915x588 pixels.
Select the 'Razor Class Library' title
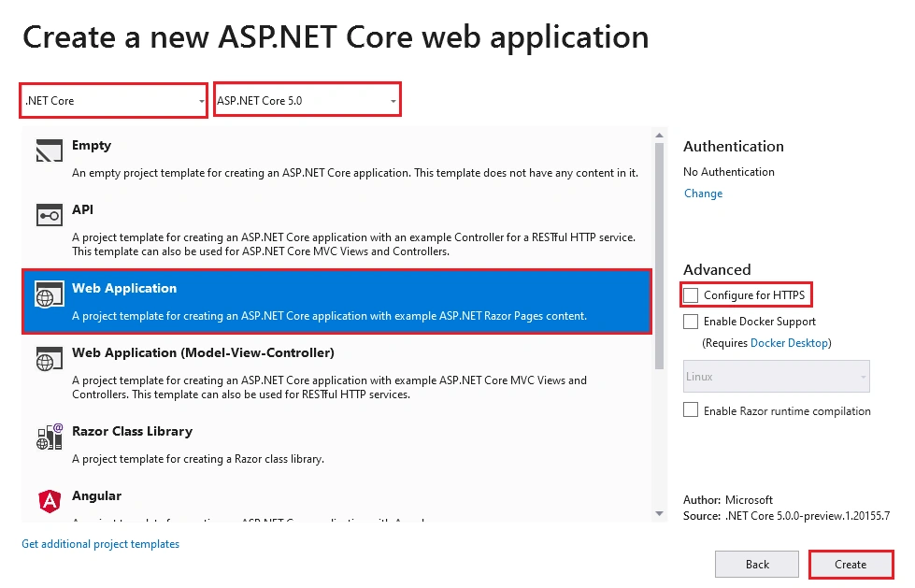(x=133, y=431)
